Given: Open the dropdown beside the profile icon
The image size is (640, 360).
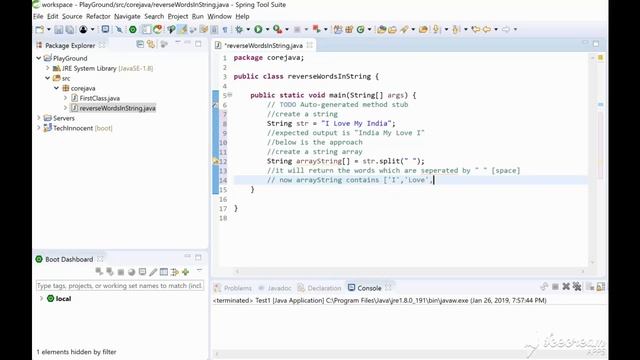Looking at the screenshot, I should tap(92, 29).
